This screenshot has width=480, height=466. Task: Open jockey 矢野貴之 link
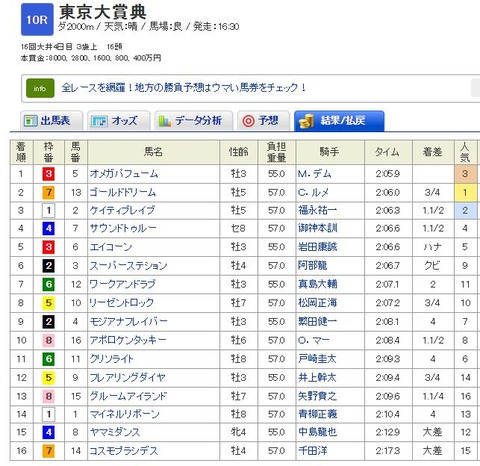(317, 396)
